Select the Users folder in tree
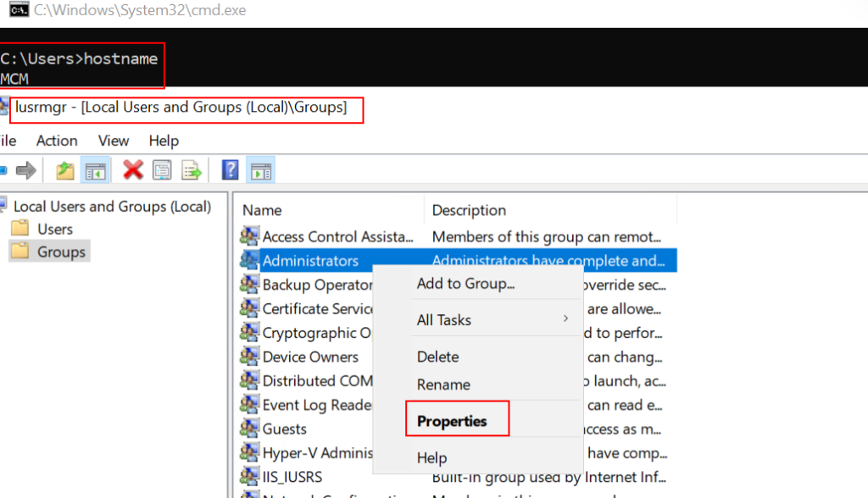Screen dimensions: 868x498 55,229
